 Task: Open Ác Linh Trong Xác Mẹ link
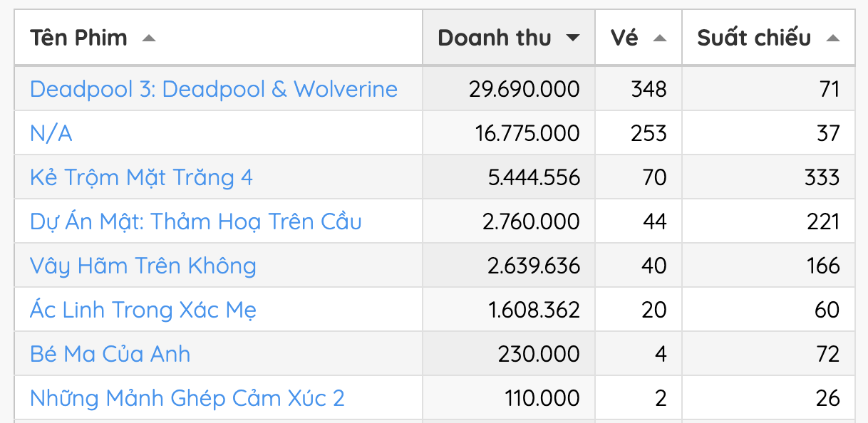[x=143, y=310]
